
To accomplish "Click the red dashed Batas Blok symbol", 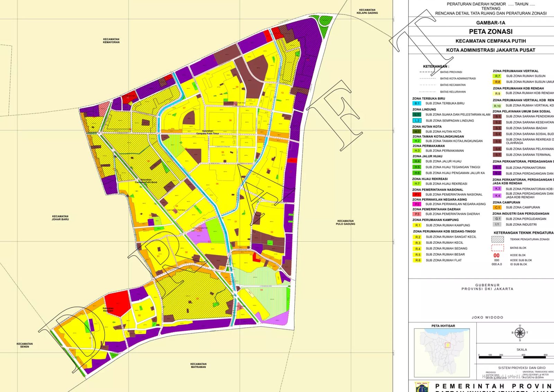I will (498, 248).
